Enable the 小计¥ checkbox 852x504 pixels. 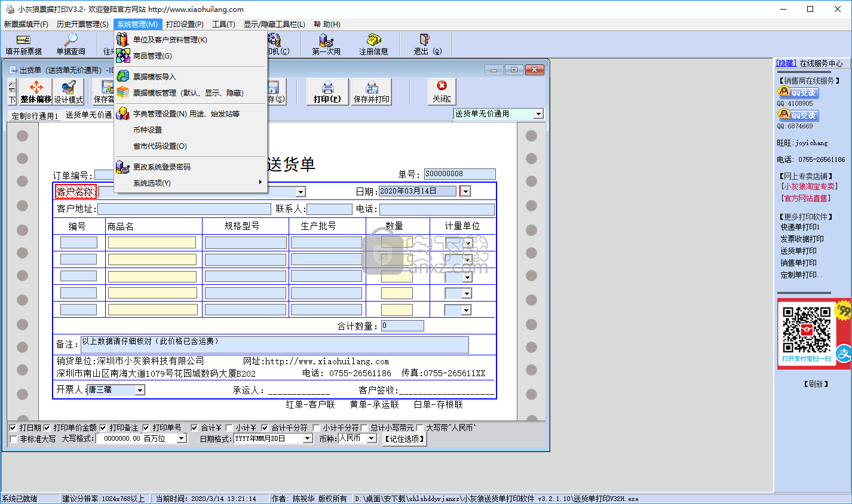tap(229, 428)
